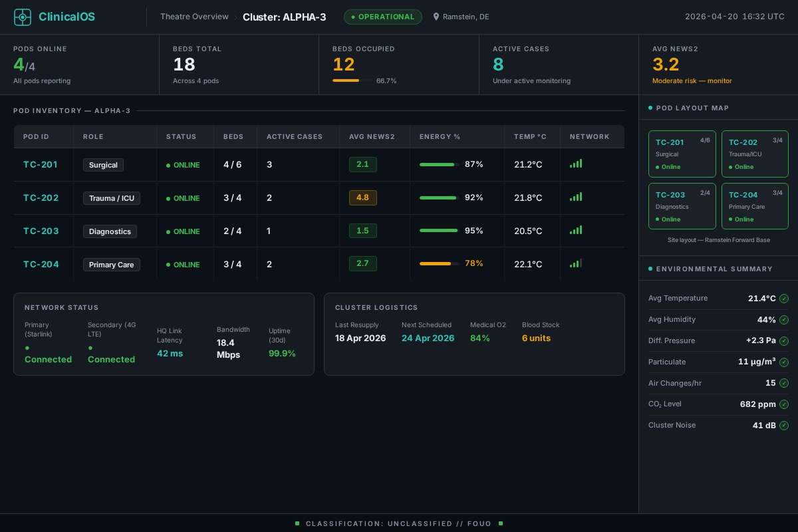The width and height of the screenshot is (798, 532).
Task: Open the Theatre Overview breadcrumb
Action: 194,17
